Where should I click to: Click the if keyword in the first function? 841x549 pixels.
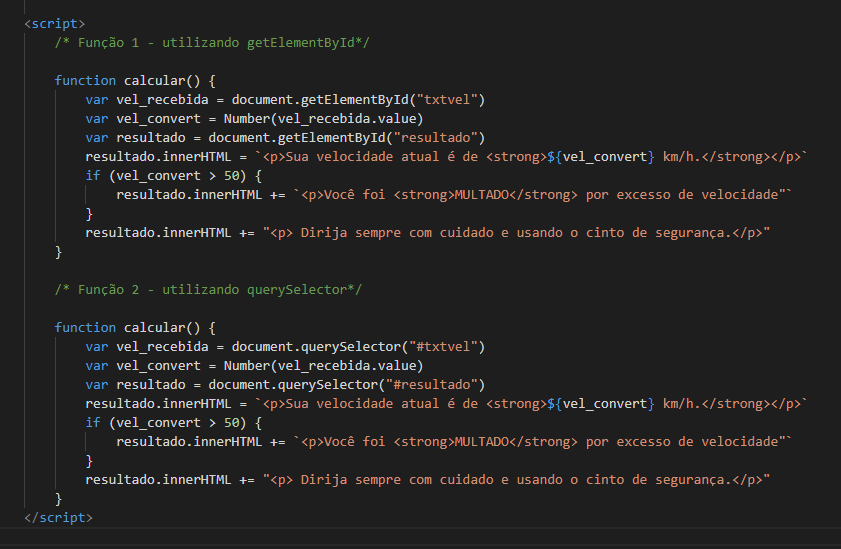92,175
